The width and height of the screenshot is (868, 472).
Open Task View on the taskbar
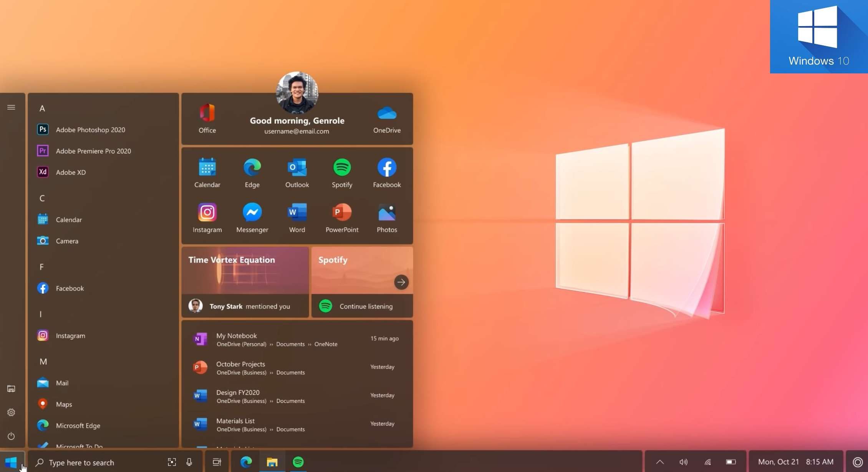(x=217, y=462)
